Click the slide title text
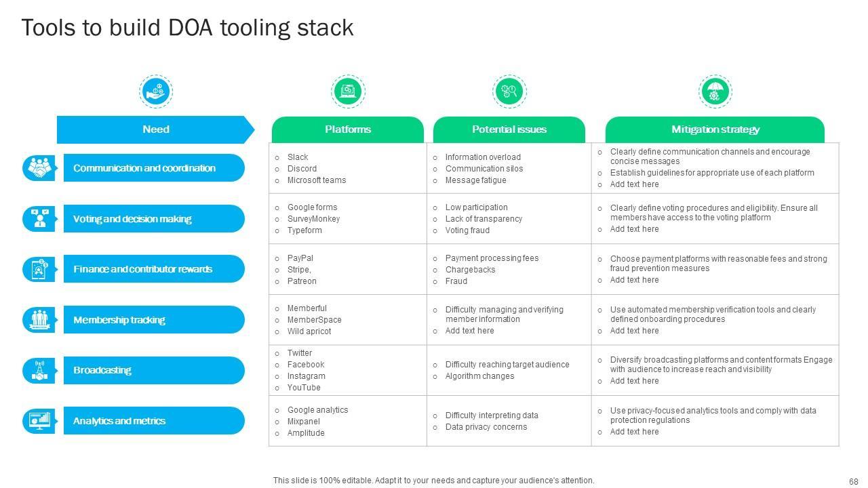Screen dimensions: 868x488 (x=188, y=28)
